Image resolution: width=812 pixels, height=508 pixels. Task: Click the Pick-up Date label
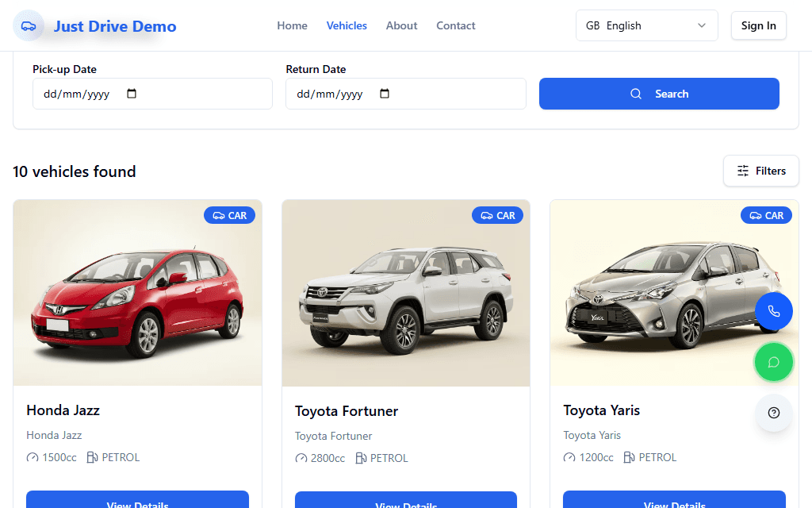click(65, 69)
